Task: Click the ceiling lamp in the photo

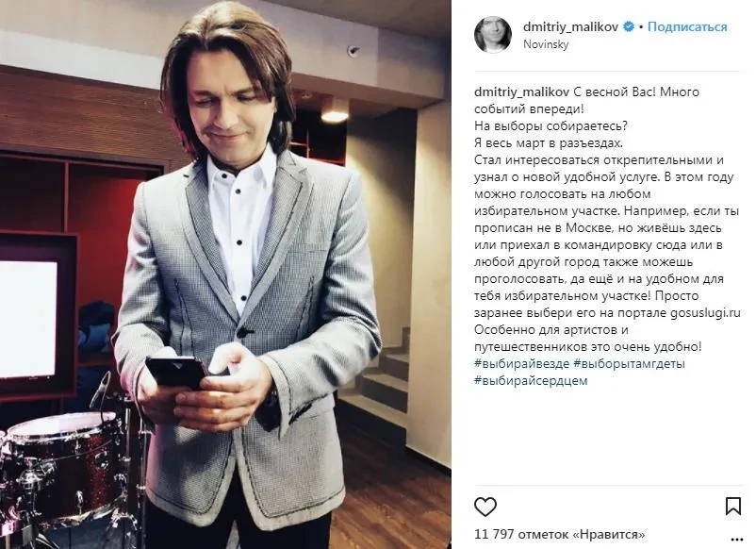Action: click(335, 115)
